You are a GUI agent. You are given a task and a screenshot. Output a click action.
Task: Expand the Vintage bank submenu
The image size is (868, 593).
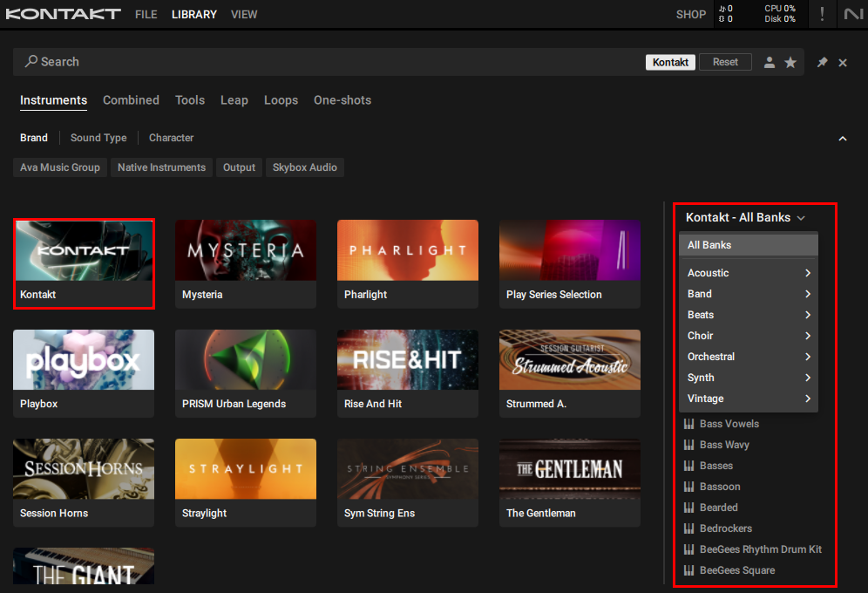(749, 399)
